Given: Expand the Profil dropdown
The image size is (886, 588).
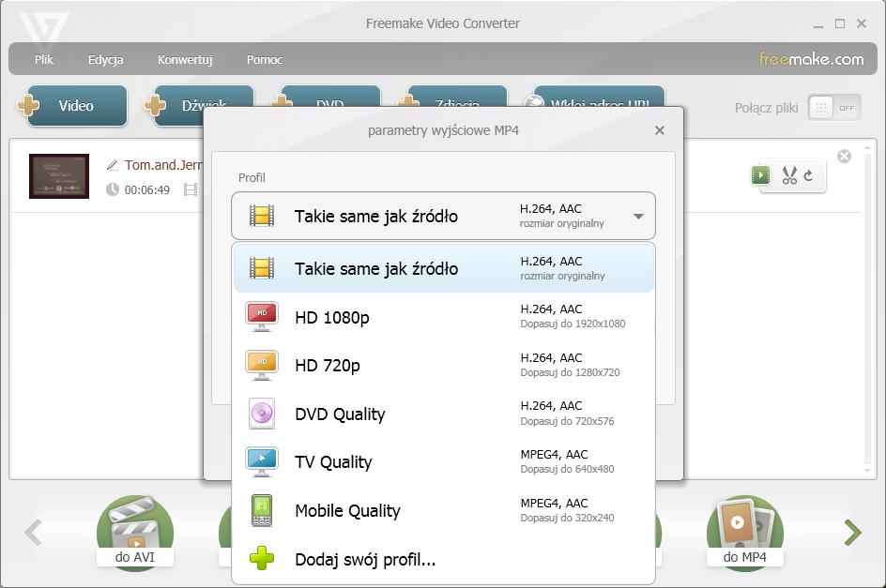Looking at the screenshot, I should pos(443,216).
